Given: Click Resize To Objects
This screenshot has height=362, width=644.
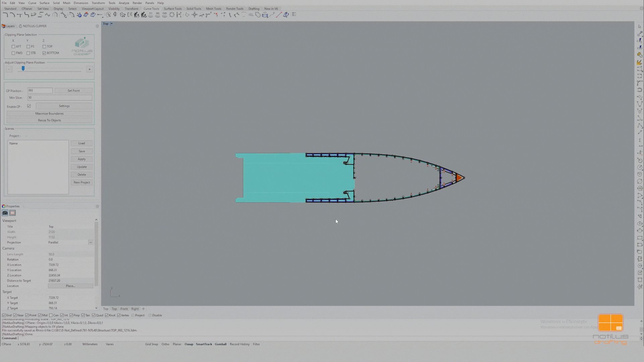Looking at the screenshot, I should [x=49, y=120].
